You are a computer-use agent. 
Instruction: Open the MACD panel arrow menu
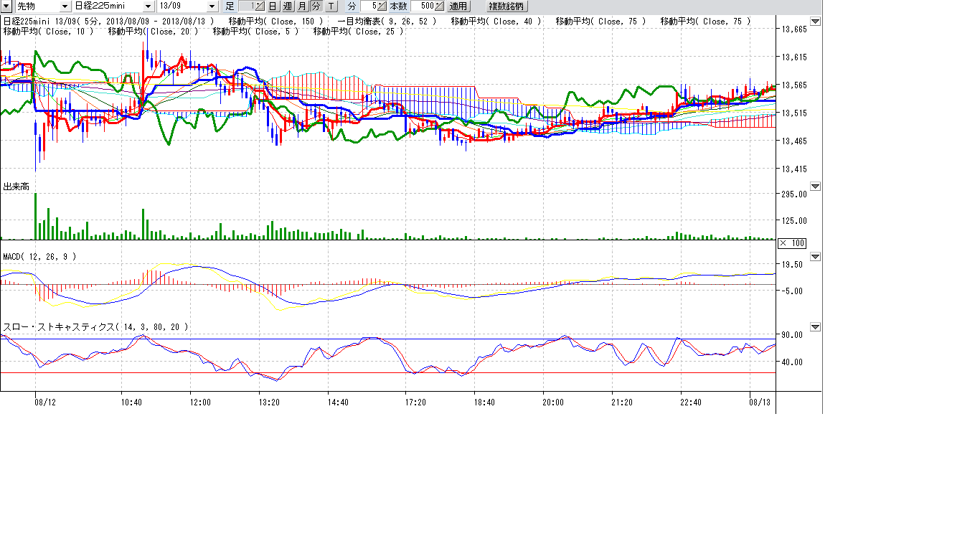(x=815, y=256)
